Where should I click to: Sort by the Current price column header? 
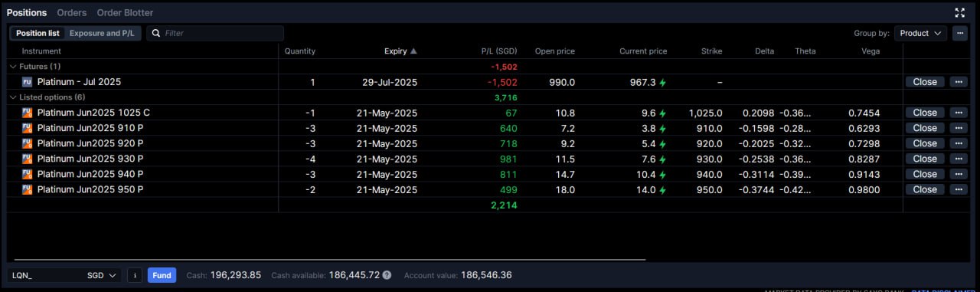pyautogui.click(x=643, y=51)
